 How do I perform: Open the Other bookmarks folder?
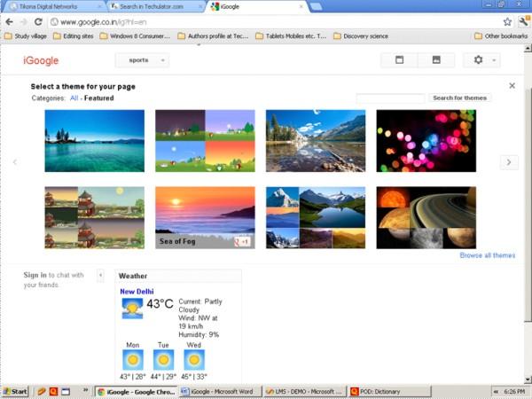pyautogui.click(x=501, y=36)
